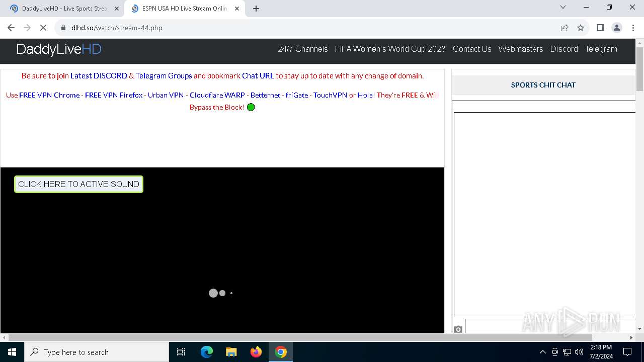Screen dimensions: 644x362
Task: Open browser side panel icon
Action: click(600, 28)
